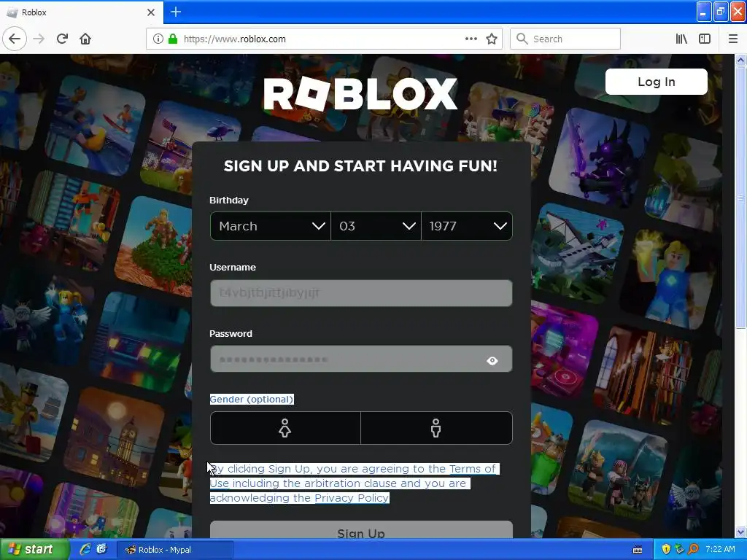Open the Privacy Policy link
This screenshot has width=747, height=560.
point(352,498)
